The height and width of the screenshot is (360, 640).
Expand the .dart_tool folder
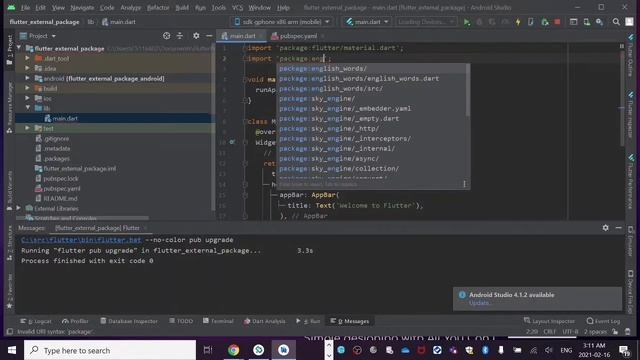(27, 58)
